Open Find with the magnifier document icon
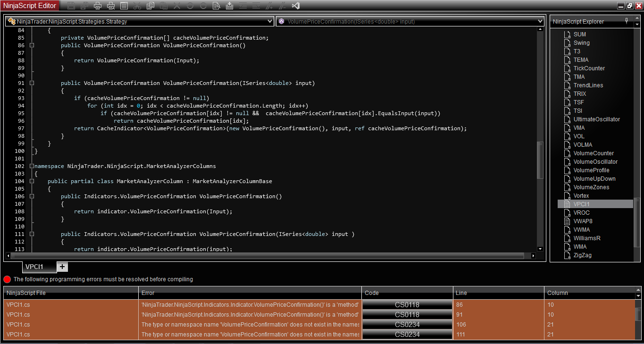This screenshot has height=344, width=644. 216,6
